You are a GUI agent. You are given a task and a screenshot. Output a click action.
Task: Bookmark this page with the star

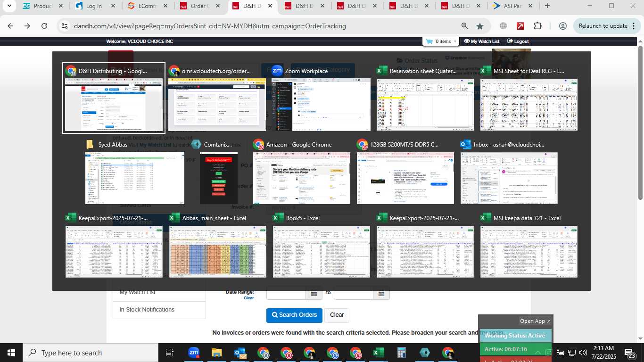pyautogui.click(x=480, y=26)
